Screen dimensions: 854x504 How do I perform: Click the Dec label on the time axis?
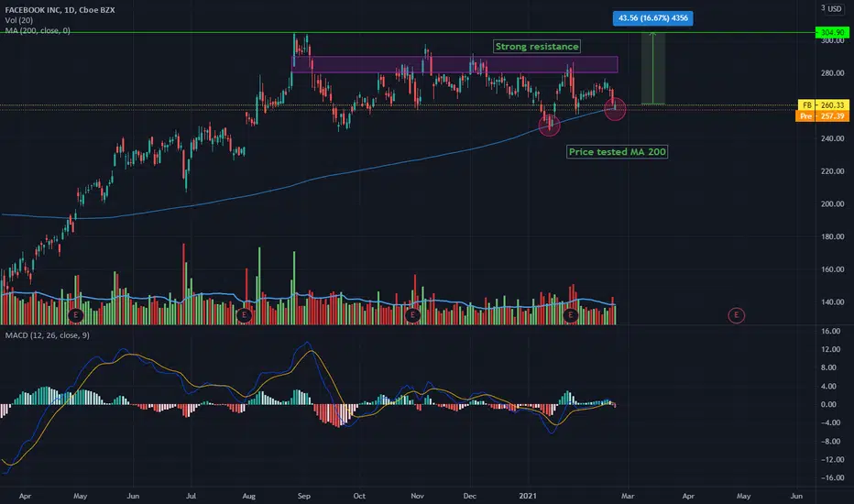point(469,496)
